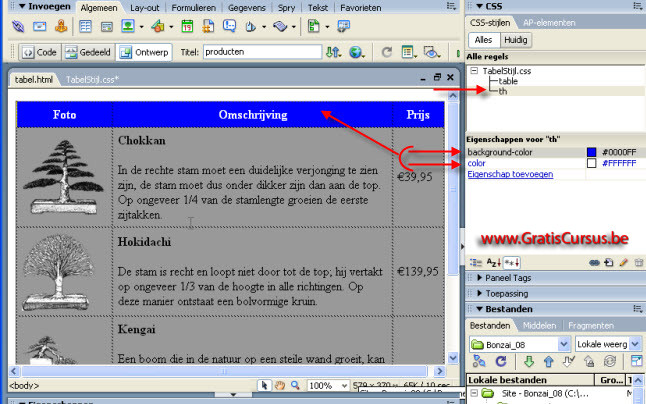The height and width of the screenshot is (404, 646).
Task: Click the Templates insert icon
Action: pos(314,27)
